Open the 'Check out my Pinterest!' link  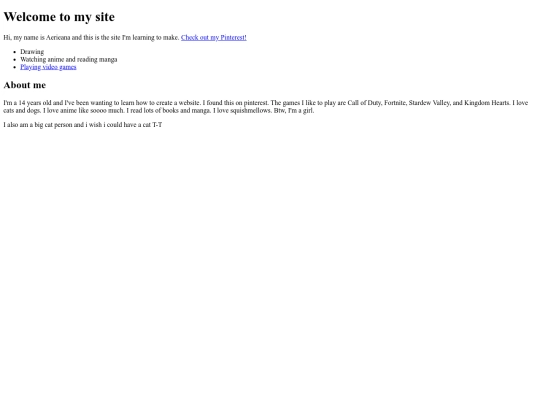(x=214, y=38)
